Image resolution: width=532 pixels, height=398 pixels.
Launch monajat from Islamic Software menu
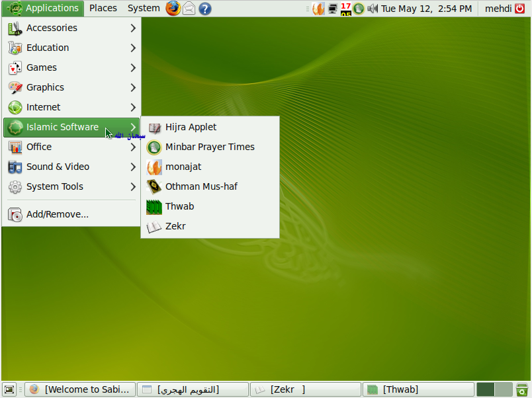tap(183, 167)
